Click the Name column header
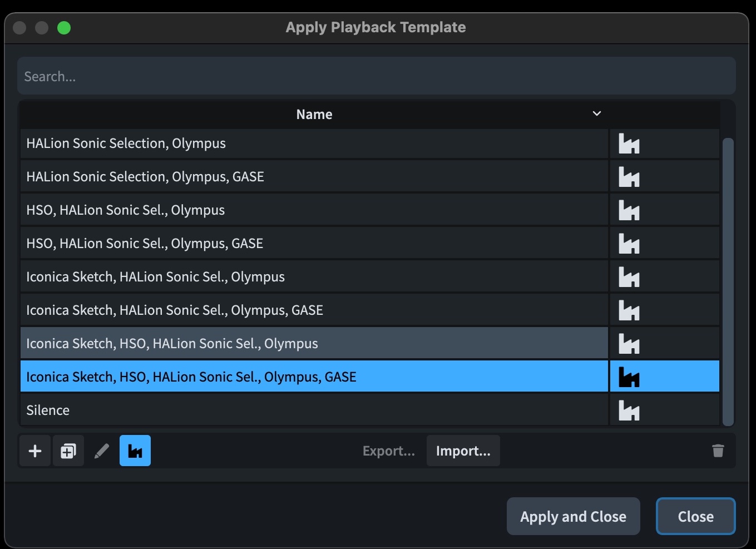Image resolution: width=756 pixels, height=549 pixels. (314, 115)
